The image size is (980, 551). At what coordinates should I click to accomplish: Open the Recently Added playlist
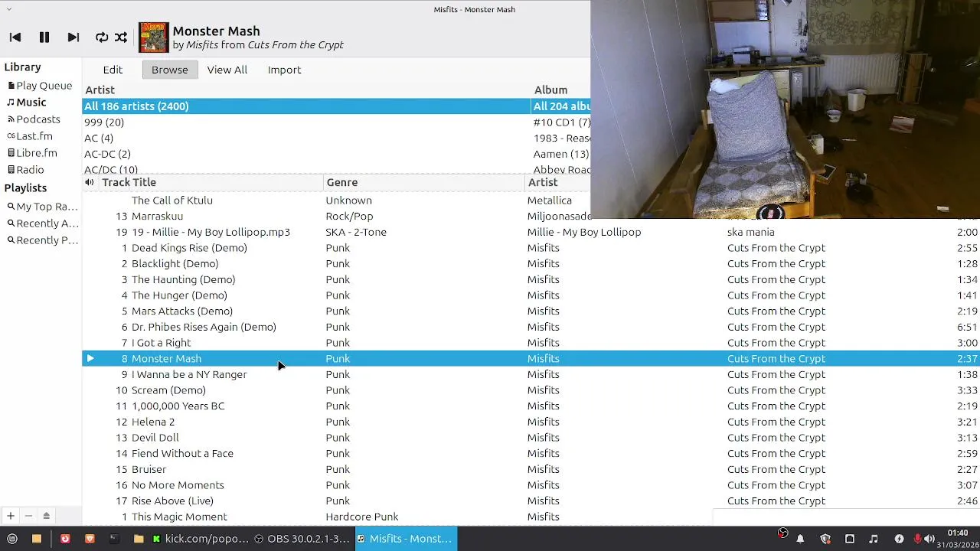coord(43,223)
